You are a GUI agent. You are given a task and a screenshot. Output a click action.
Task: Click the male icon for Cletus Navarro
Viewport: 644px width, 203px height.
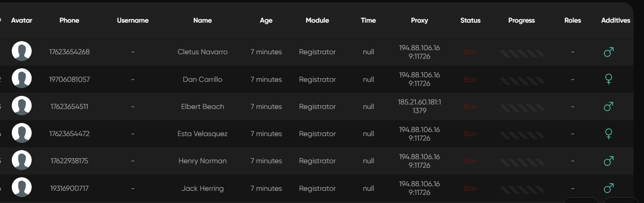pyautogui.click(x=609, y=52)
